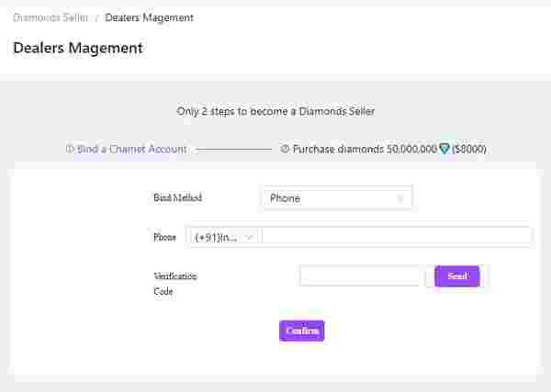This screenshot has height=392, width=551.
Task: Click the ($8000) price text
Action: pyautogui.click(x=469, y=149)
